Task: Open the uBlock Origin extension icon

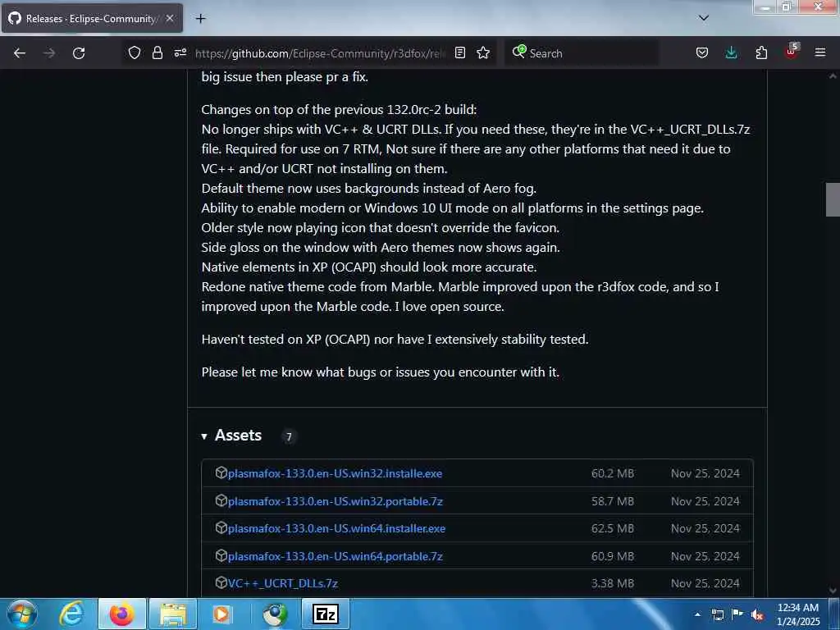Action: point(792,52)
